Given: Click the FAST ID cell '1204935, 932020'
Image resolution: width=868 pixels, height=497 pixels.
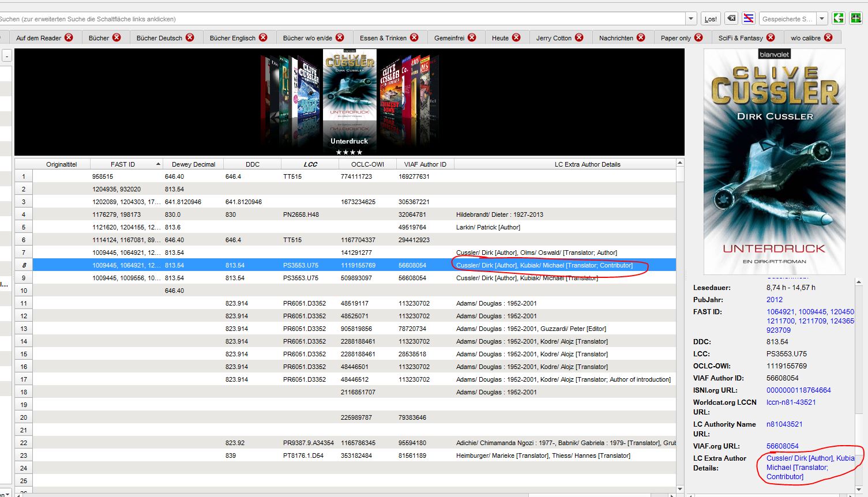Looking at the screenshot, I should (127, 189).
